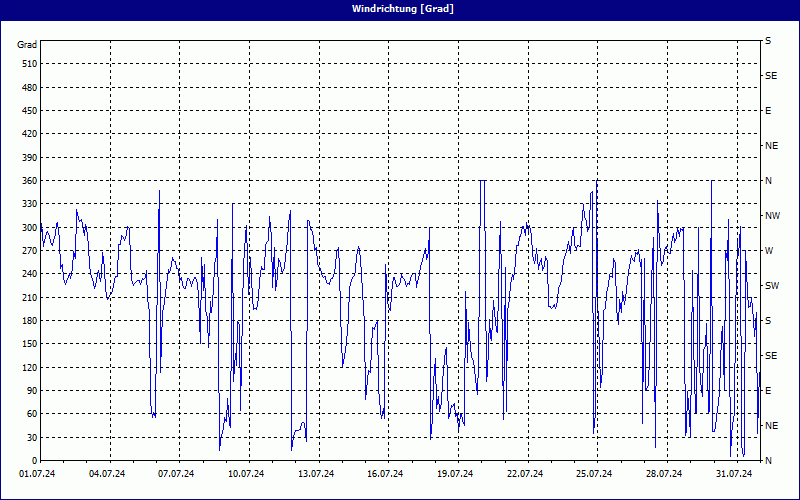Viewport: 800px width, 500px height.
Task: Click the chart title "Windrichtung [Grad]"
Action: 403,9
